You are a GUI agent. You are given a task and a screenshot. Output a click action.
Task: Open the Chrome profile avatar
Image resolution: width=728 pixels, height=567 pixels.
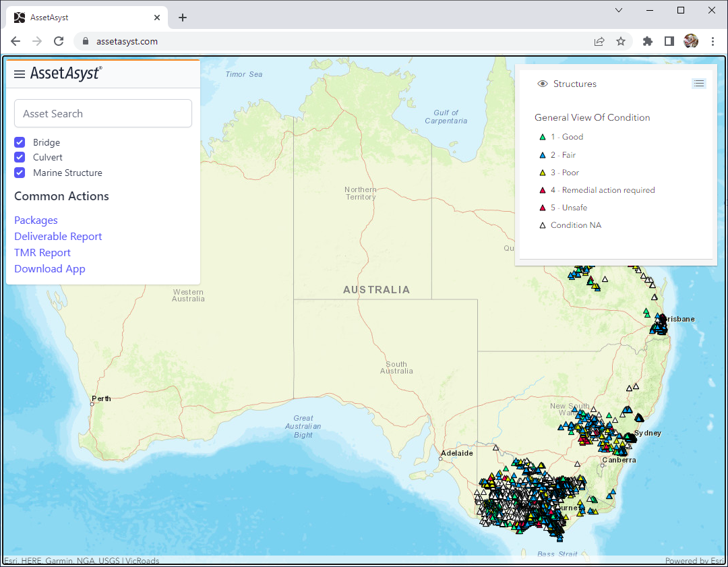[691, 41]
